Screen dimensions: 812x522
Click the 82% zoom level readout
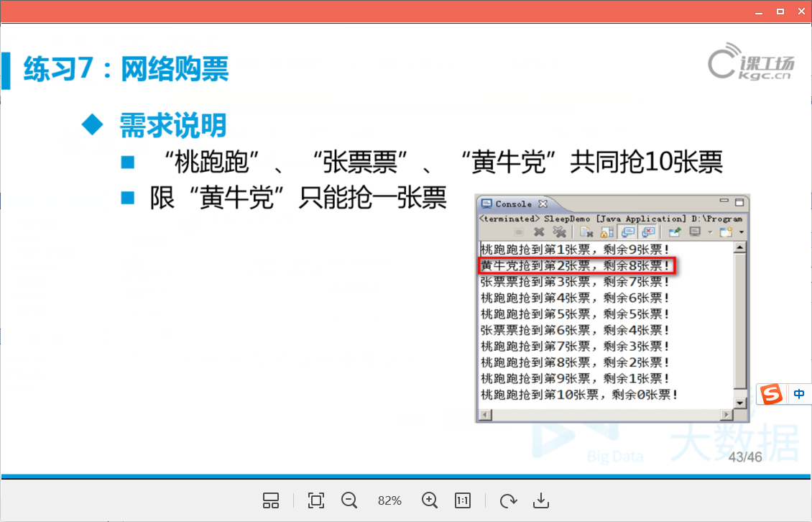click(x=389, y=500)
